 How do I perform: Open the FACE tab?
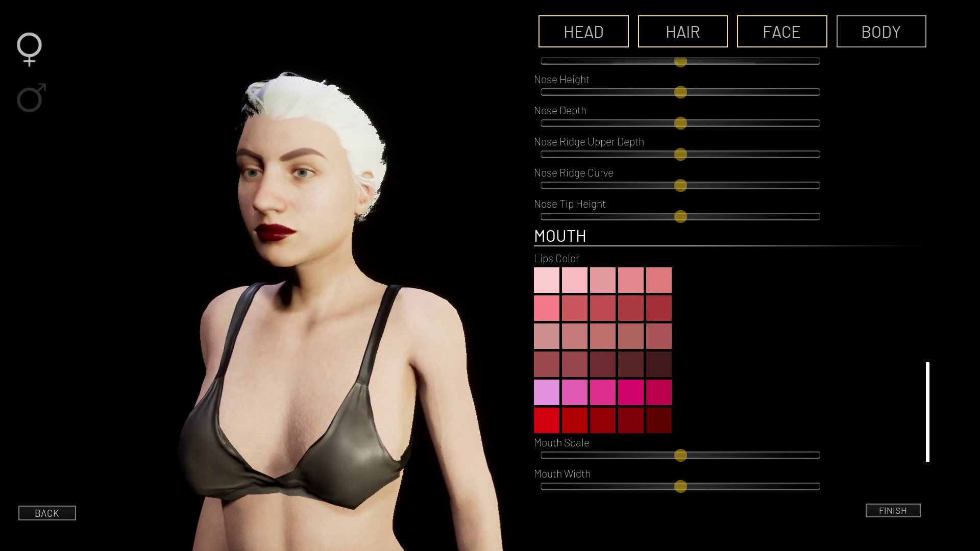click(781, 32)
